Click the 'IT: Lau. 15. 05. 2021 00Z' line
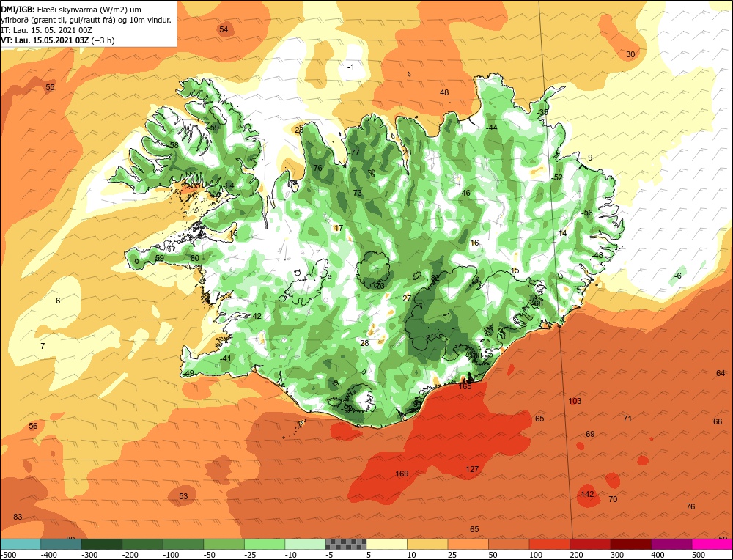The width and height of the screenshot is (733, 560). pyautogui.click(x=46, y=30)
